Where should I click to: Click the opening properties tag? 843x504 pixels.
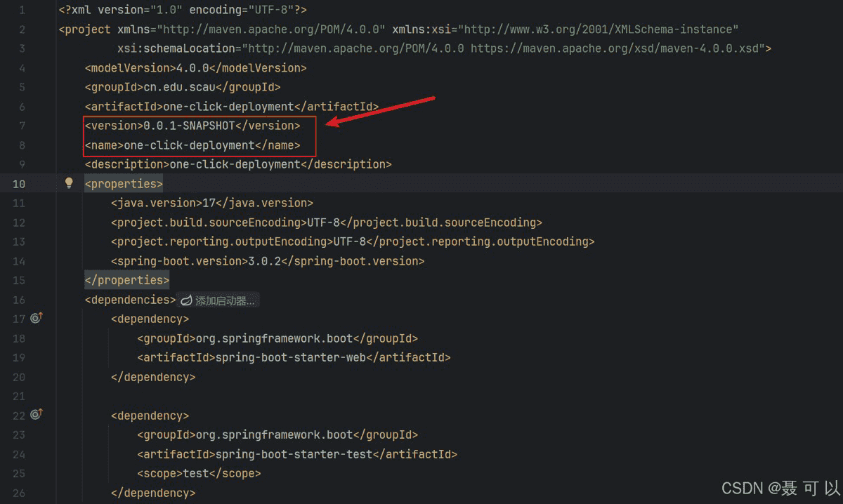point(124,184)
